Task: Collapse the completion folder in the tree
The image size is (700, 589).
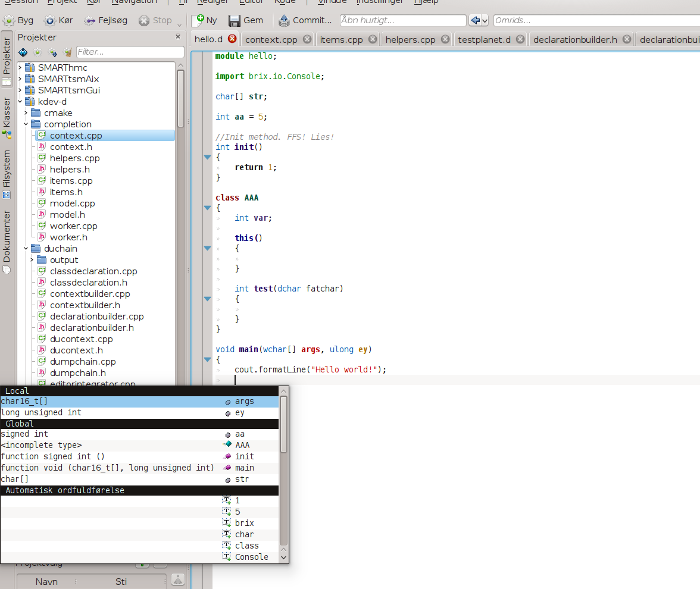Action: pos(26,124)
